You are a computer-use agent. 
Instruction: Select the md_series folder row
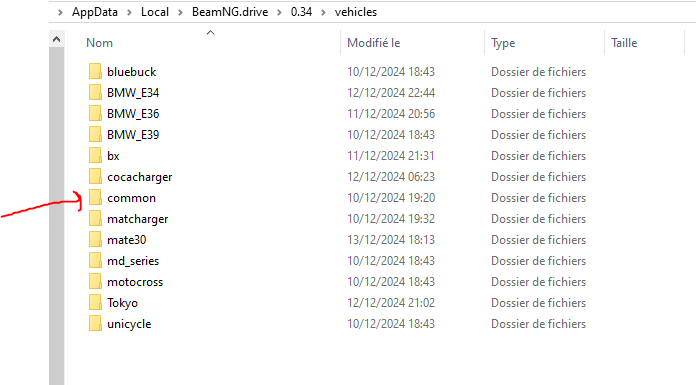tap(337, 261)
